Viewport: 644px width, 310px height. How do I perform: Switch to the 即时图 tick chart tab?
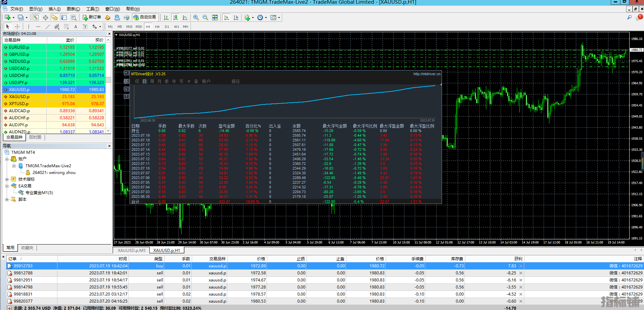(x=35, y=137)
